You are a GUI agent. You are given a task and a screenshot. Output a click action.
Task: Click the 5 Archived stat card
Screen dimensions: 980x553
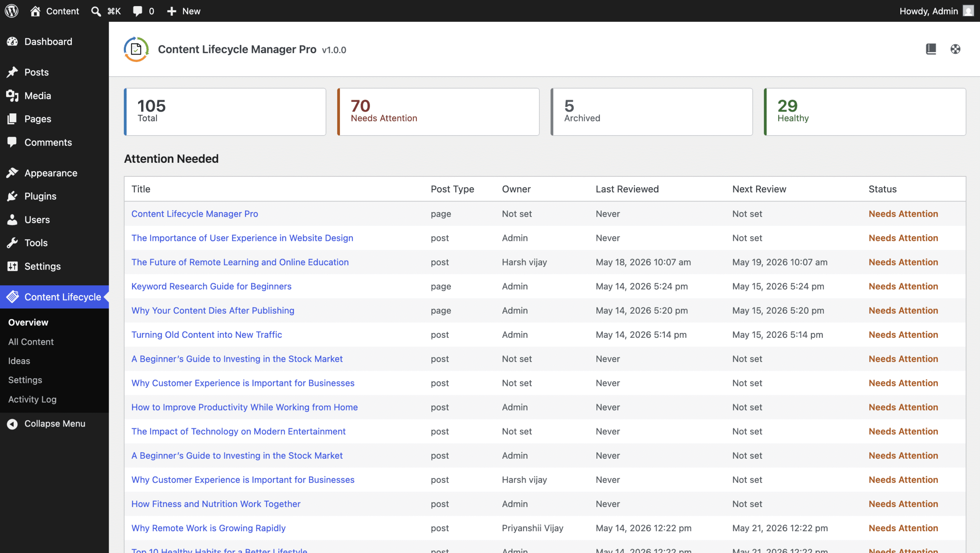[652, 112]
